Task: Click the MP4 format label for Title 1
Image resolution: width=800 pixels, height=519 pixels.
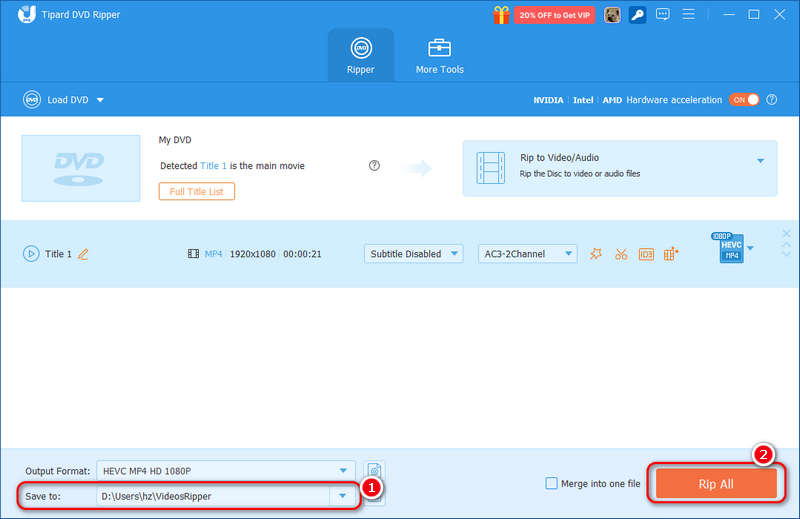Action: point(213,254)
